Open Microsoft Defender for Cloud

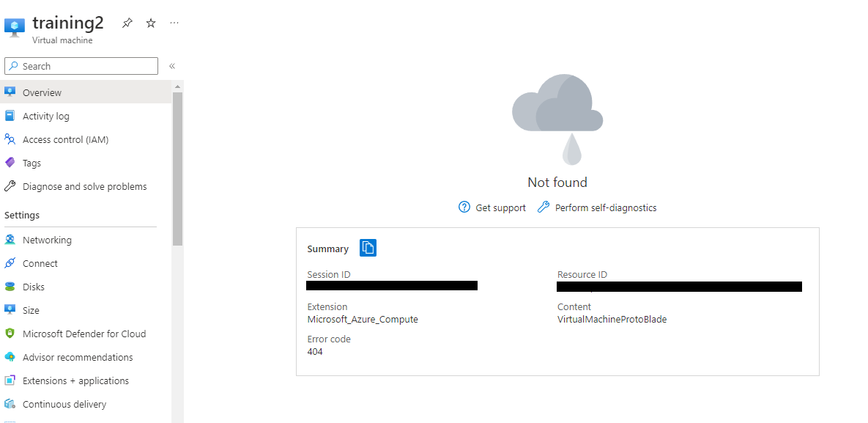point(86,334)
